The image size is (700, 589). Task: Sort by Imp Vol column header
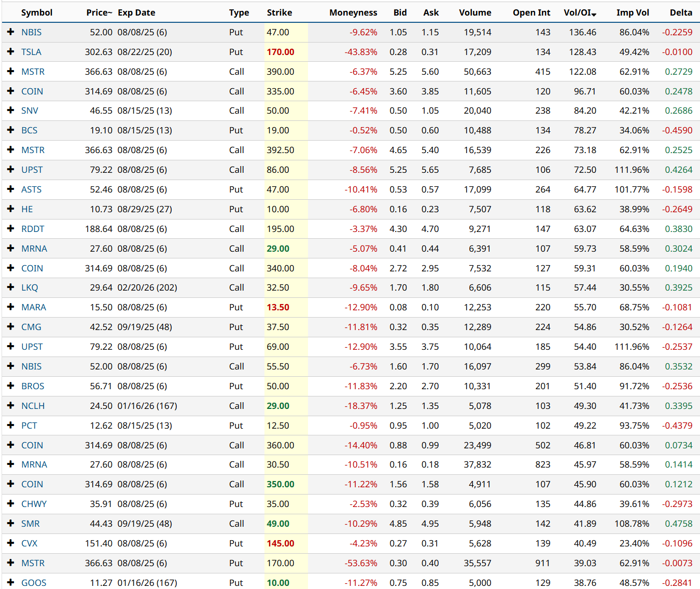[633, 13]
